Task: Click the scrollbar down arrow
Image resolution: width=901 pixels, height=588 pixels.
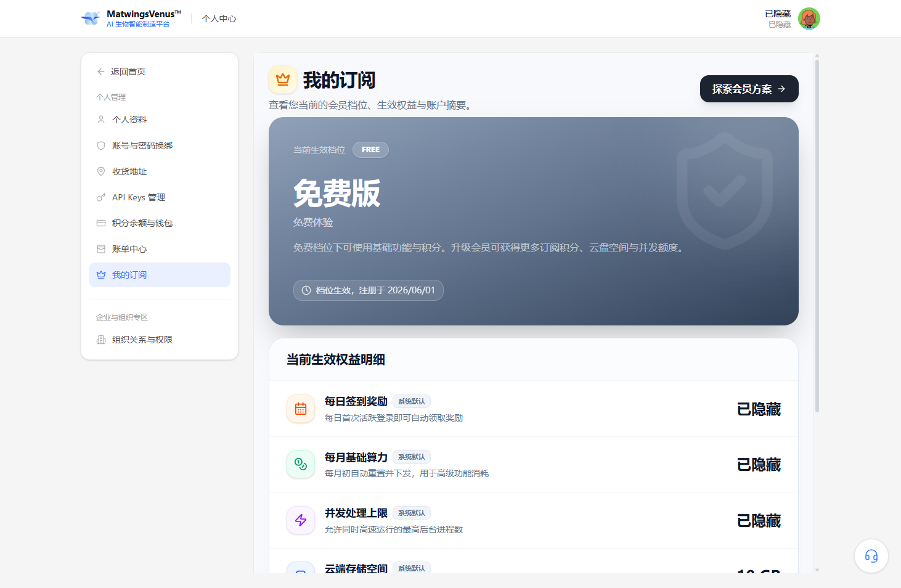Action: pos(817,570)
